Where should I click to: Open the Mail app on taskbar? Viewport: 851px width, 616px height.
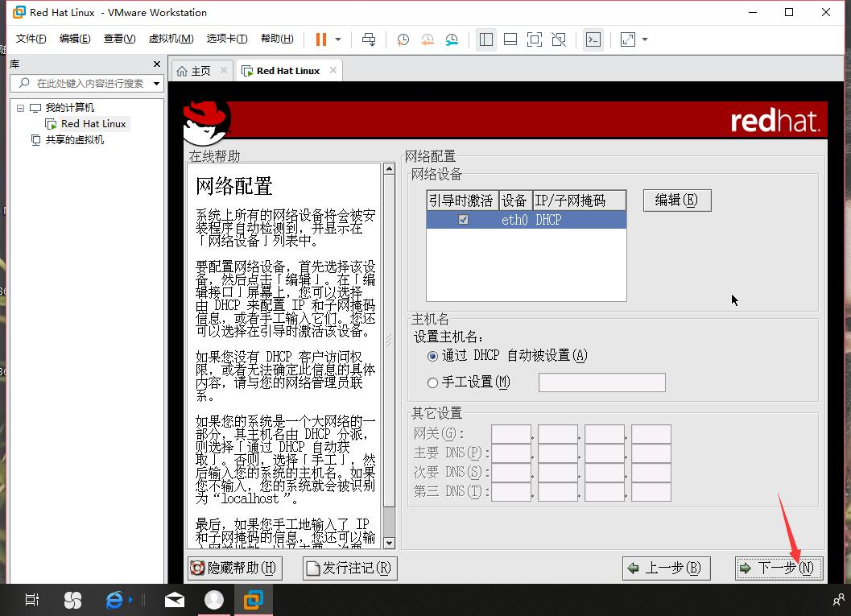[x=174, y=600]
